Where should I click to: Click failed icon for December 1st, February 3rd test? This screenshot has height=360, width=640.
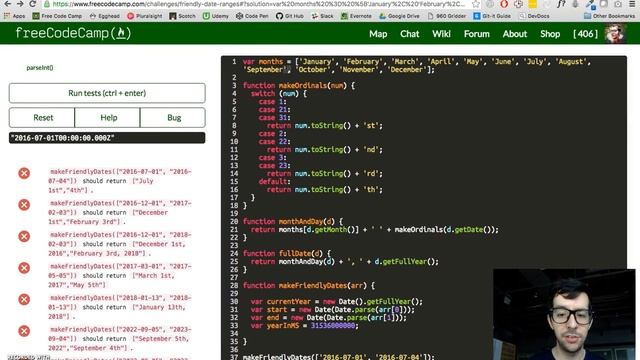pyautogui.click(x=24, y=204)
